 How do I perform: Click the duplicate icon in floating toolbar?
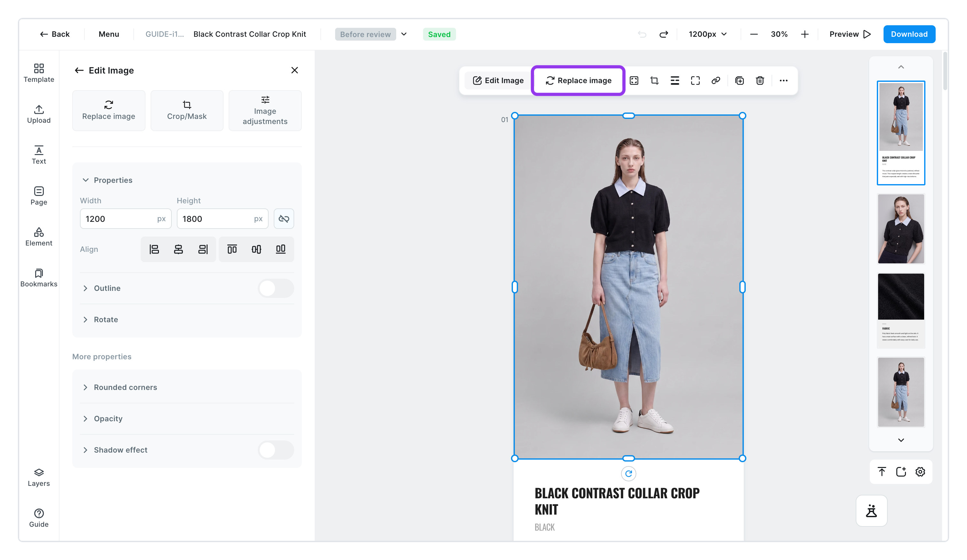pyautogui.click(x=739, y=81)
